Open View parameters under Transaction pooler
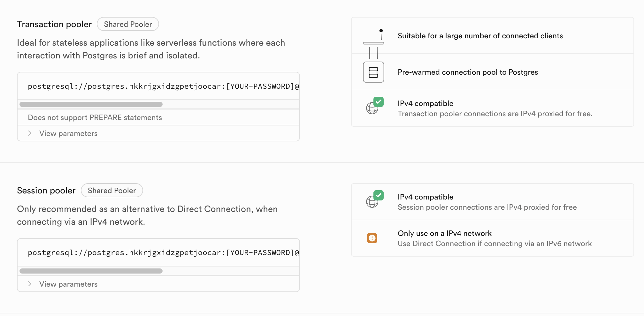 click(x=68, y=133)
